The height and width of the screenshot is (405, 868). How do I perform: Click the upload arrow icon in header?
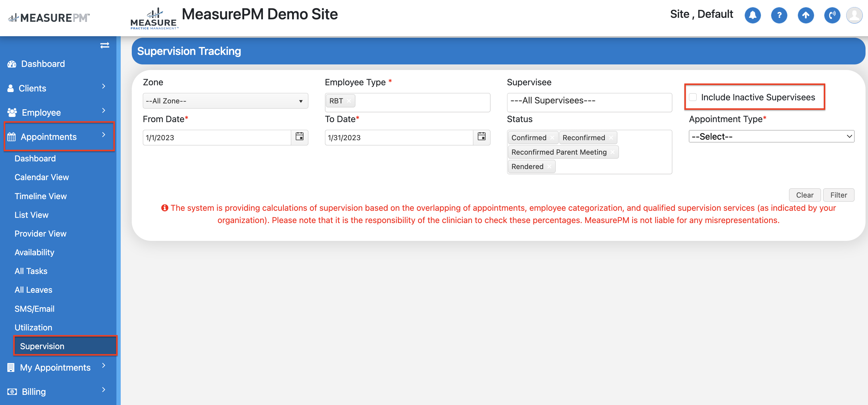point(805,15)
